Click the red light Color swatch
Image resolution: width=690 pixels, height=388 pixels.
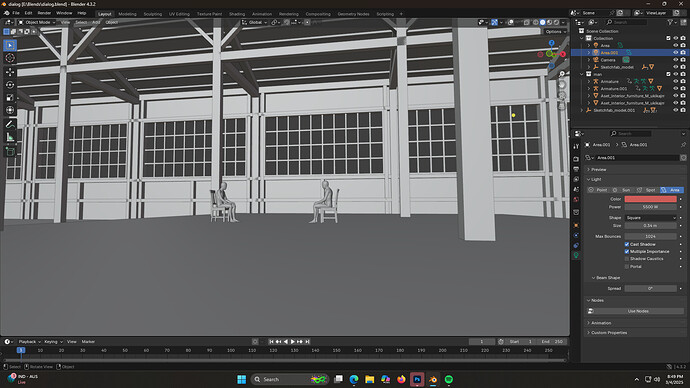click(650, 199)
